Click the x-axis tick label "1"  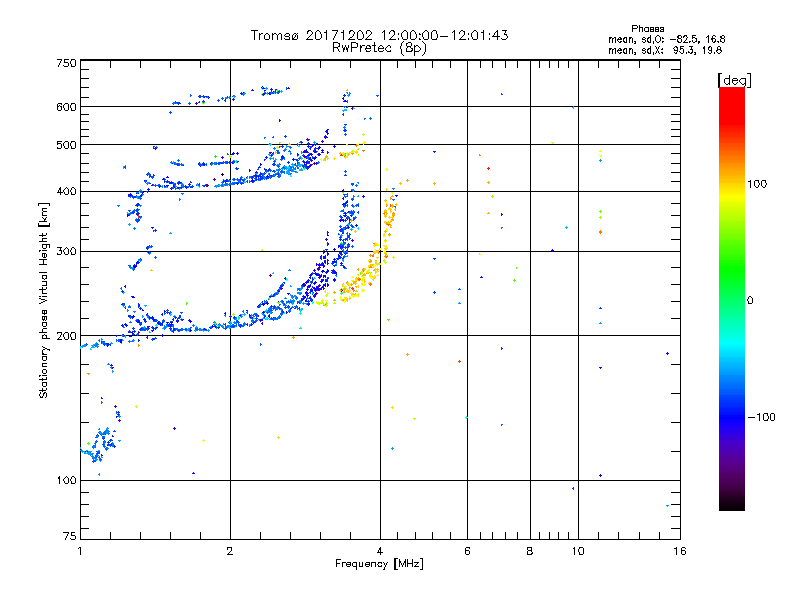click(80, 551)
